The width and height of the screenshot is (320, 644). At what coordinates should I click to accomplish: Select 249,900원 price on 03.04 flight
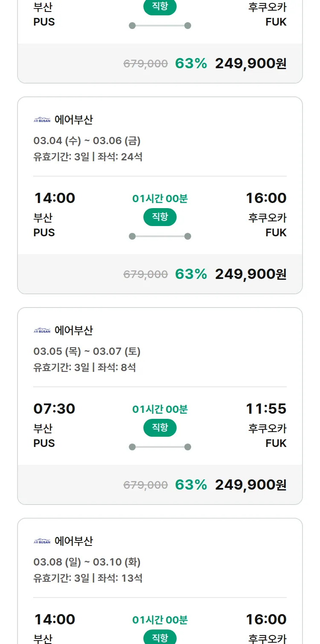tap(250, 274)
